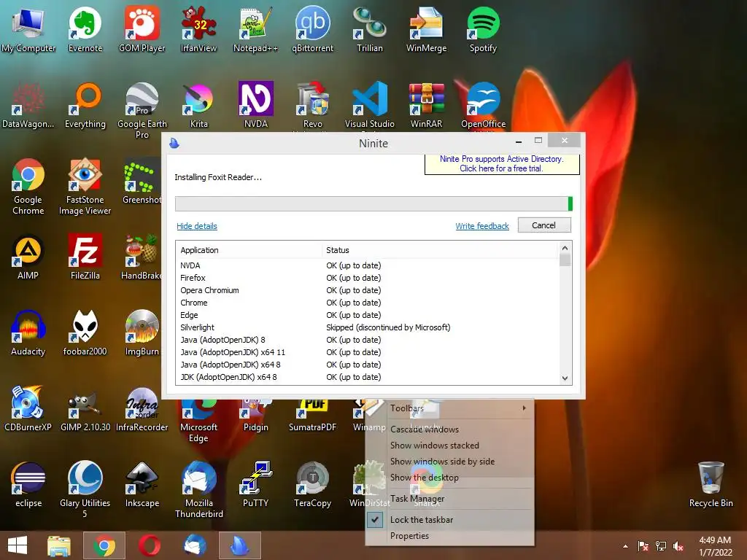Select the Trillian desktop icon
This screenshot has height=560, width=747.
pos(370,29)
